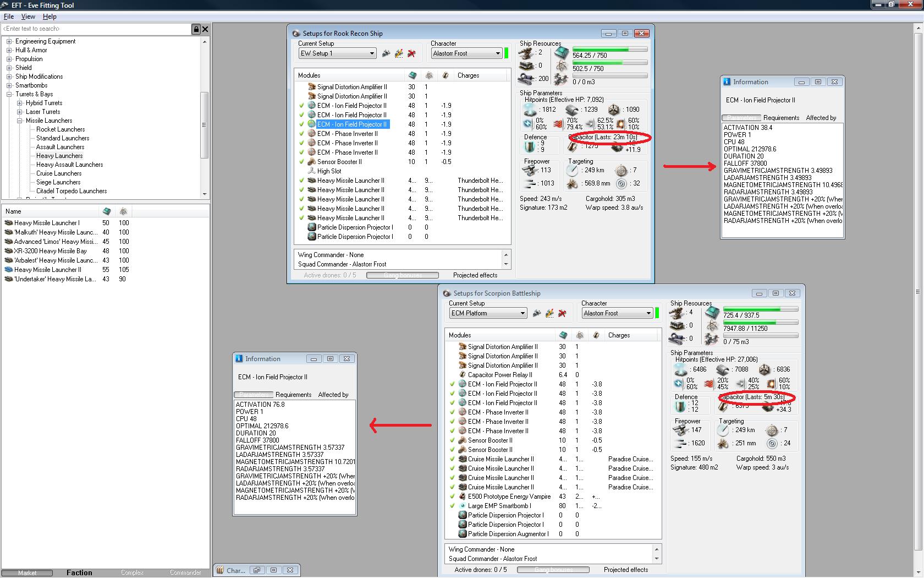Switch to the Commander tab
924x578 pixels.
click(185, 572)
